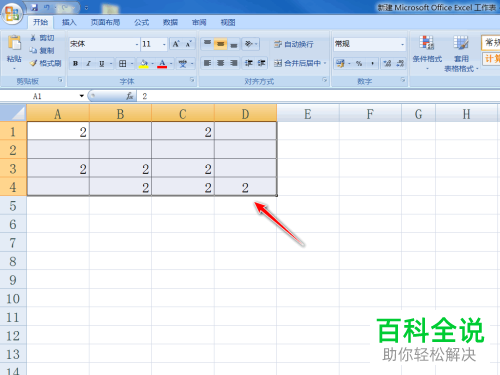Toggle underline formatting
This screenshot has width=500, height=375.
click(x=102, y=63)
